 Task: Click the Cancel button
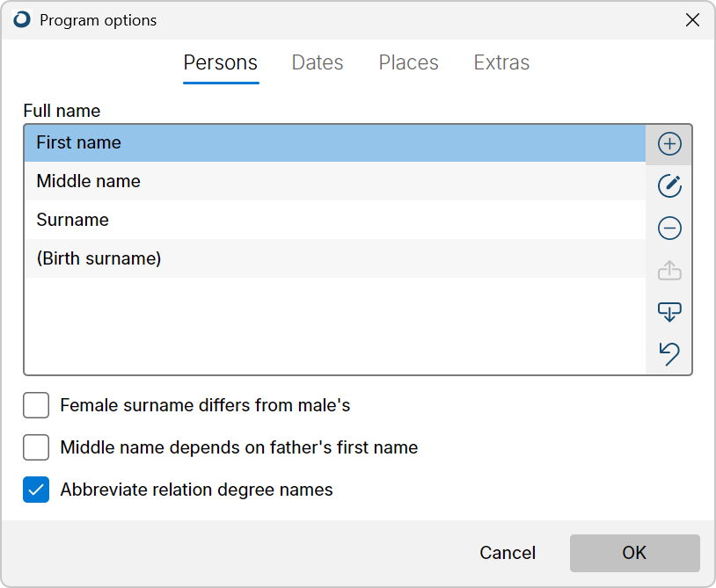pyautogui.click(x=508, y=553)
